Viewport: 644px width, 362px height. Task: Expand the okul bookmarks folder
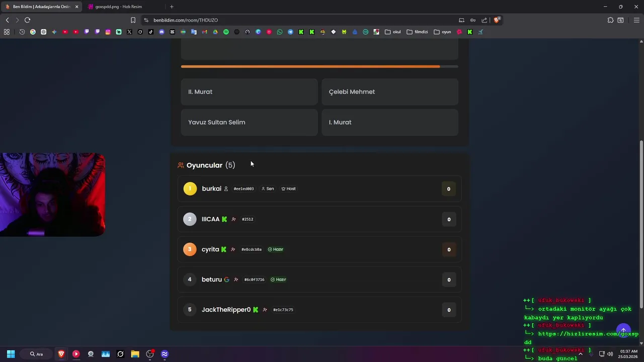point(393,32)
